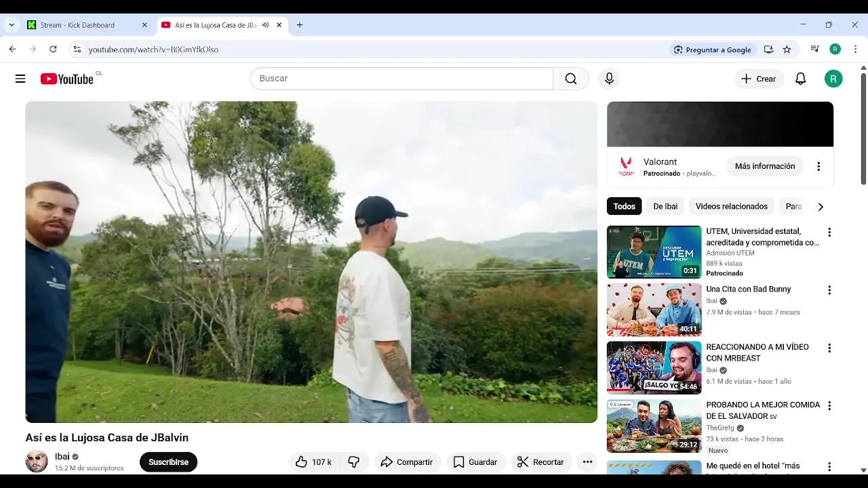Go to the YouTube home logo
Viewport: 868px width, 488px height.
click(66, 79)
